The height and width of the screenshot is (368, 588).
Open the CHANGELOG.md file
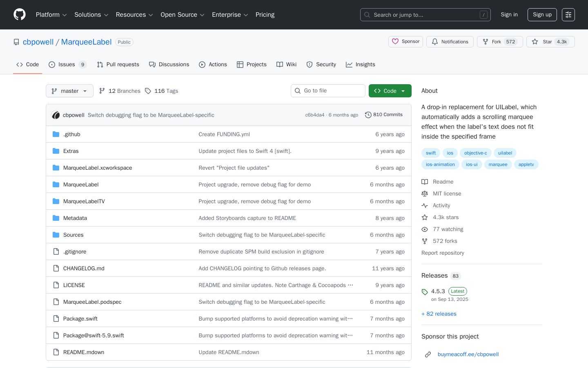tap(84, 269)
